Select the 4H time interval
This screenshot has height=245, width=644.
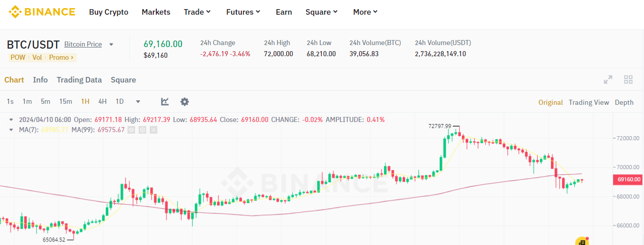(x=102, y=102)
